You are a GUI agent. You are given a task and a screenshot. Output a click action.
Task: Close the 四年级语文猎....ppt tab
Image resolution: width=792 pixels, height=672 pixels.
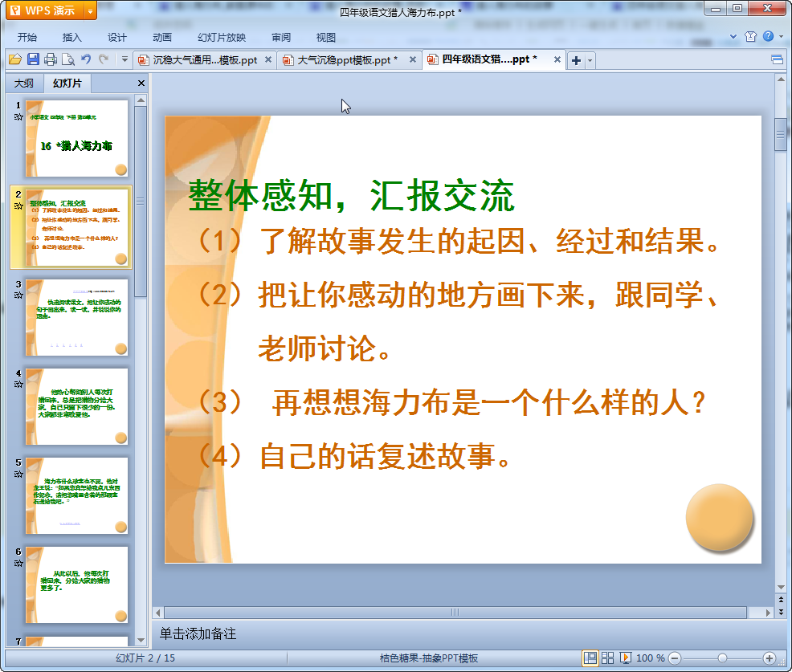tap(557, 59)
